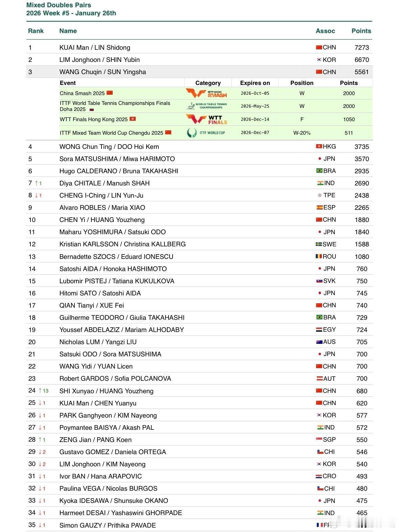Screen dimensions: 399x532
Task: Click the green up arrow at rank 24
Action: pyautogui.click(x=40, y=391)
